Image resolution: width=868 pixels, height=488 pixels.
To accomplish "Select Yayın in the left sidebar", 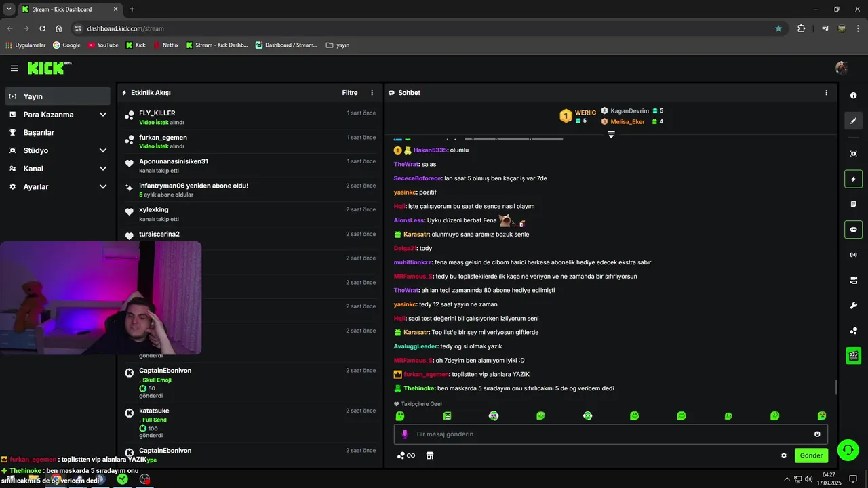I will click(x=58, y=96).
